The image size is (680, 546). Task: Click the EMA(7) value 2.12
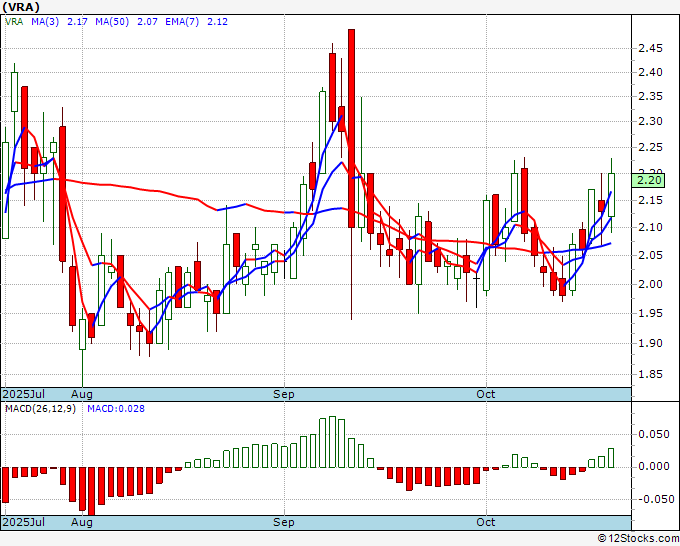point(217,22)
